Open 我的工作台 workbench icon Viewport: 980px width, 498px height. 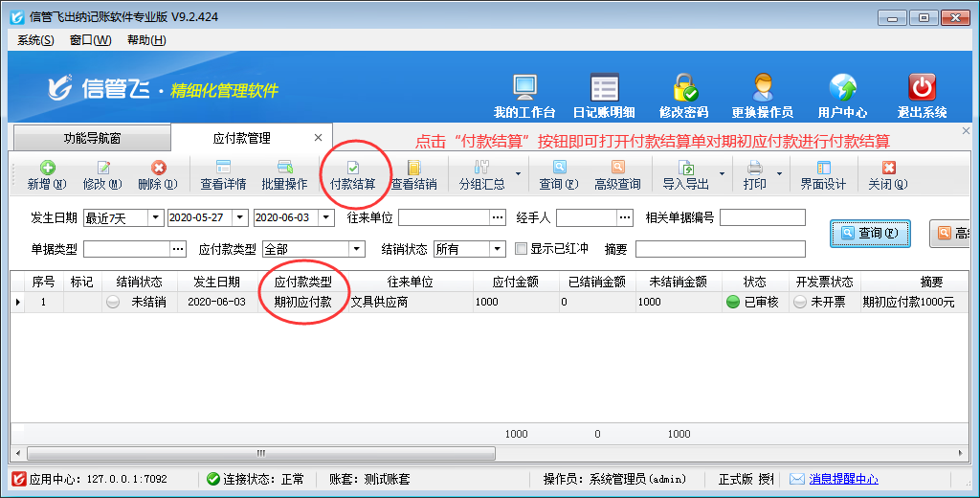[x=524, y=95]
